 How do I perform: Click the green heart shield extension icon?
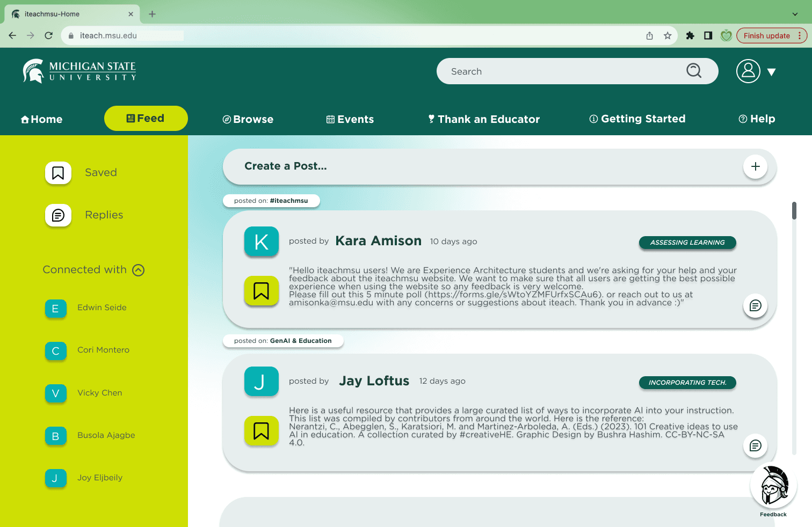coord(726,35)
